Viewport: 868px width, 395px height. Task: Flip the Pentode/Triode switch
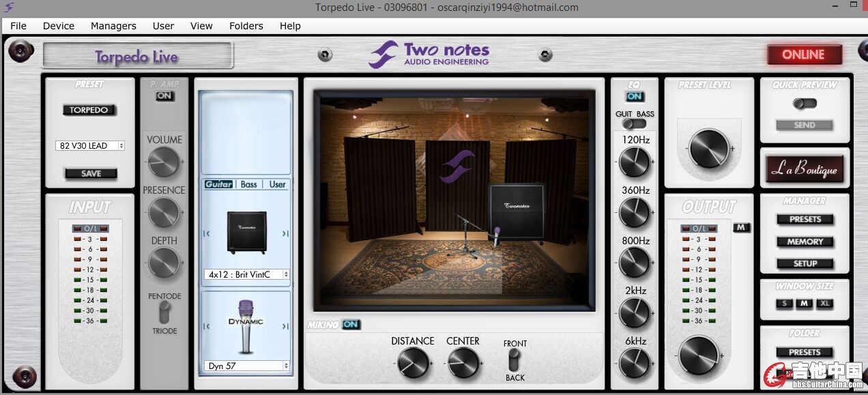[x=164, y=312]
